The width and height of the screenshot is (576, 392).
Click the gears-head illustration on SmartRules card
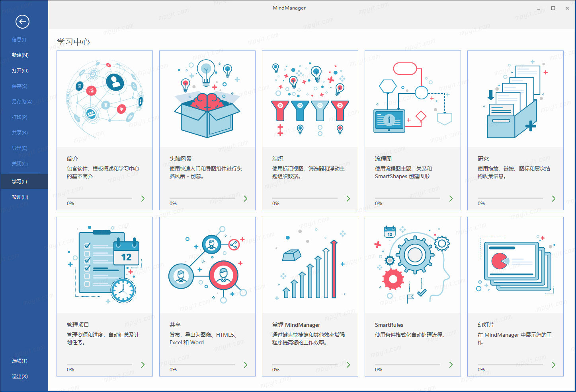[x=412, y=264]
